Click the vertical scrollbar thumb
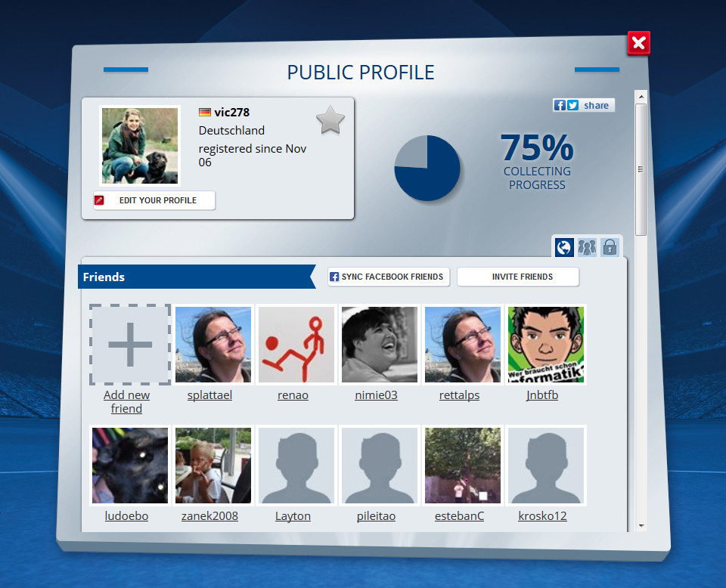 point(641,170)
